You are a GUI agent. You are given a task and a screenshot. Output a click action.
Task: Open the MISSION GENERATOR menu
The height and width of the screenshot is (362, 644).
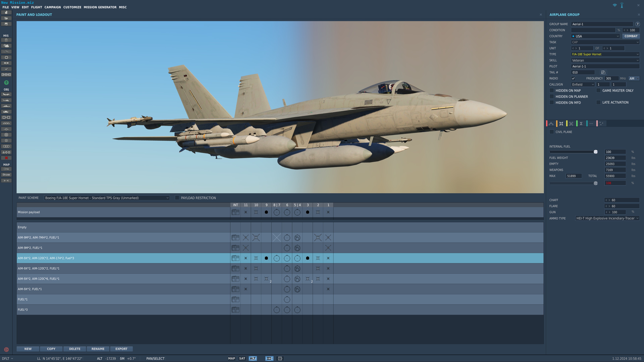[x=100, y=7]
